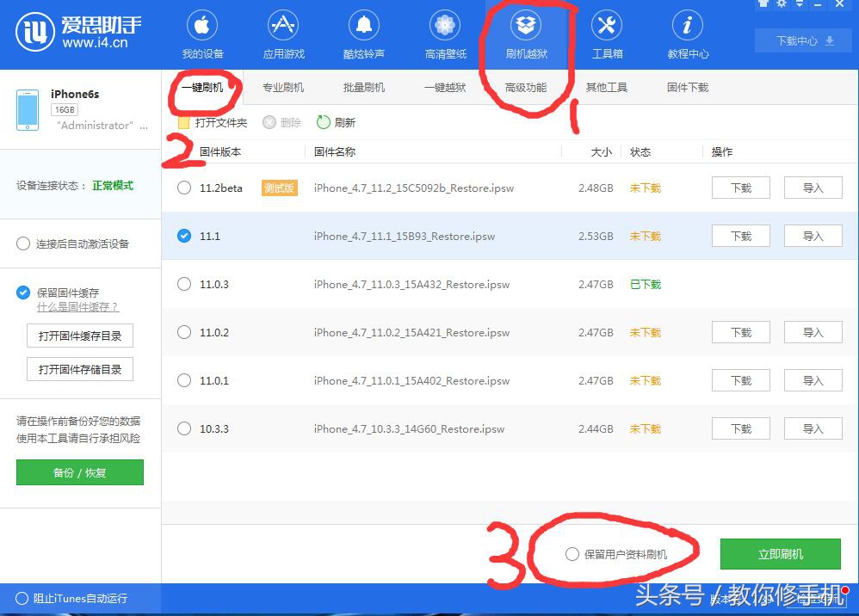Click the 固件版本 column header

(x=220, y=151)
